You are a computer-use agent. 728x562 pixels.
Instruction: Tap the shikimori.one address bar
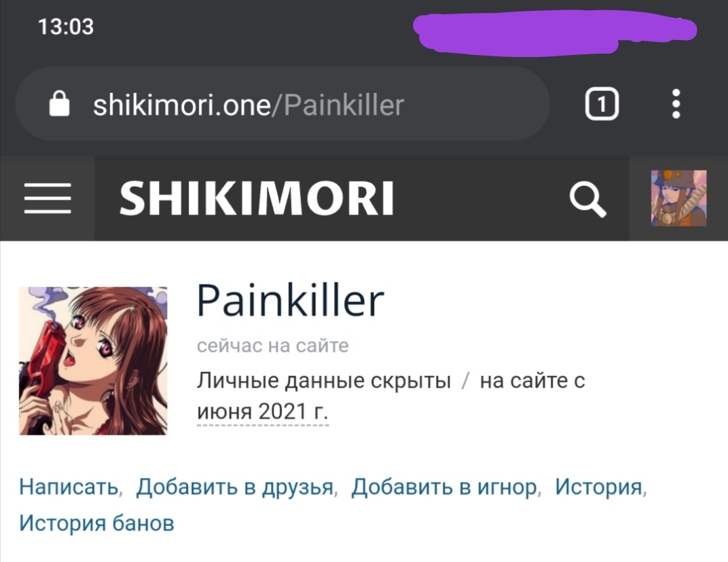pyautogui.click(x=283, y=104)
